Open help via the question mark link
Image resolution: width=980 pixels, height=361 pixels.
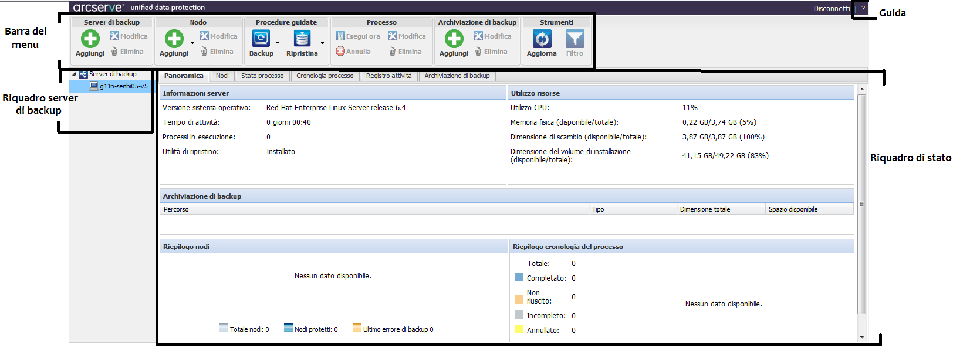[x=863, y=9]
